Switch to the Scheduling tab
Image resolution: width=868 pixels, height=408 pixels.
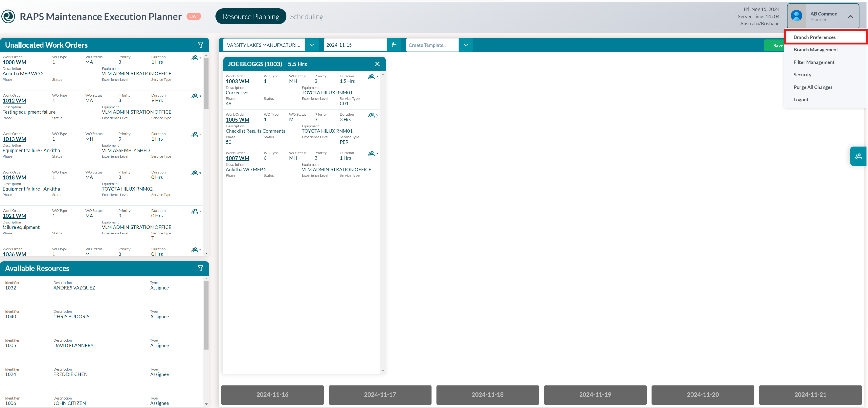[x=306, y=17]
